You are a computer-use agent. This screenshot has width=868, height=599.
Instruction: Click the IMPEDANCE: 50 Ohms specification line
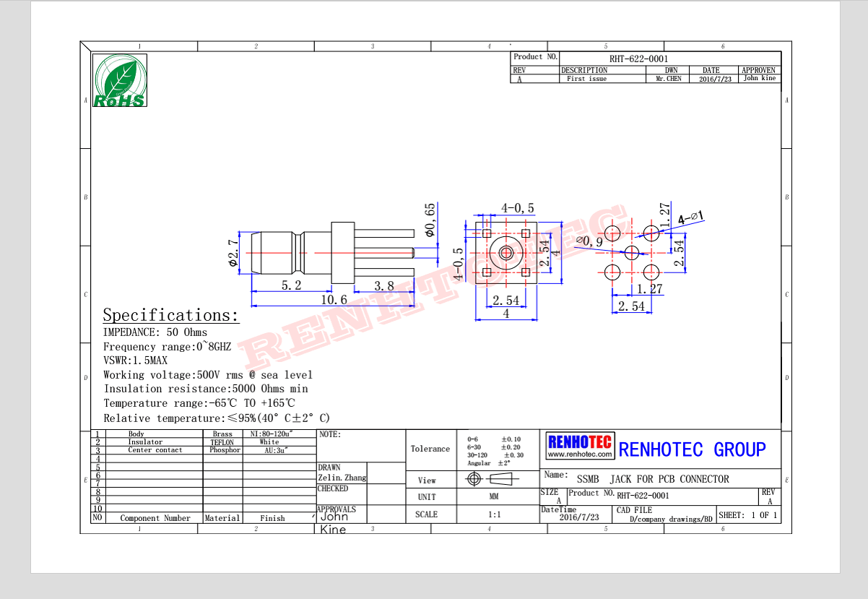(155, 332)
